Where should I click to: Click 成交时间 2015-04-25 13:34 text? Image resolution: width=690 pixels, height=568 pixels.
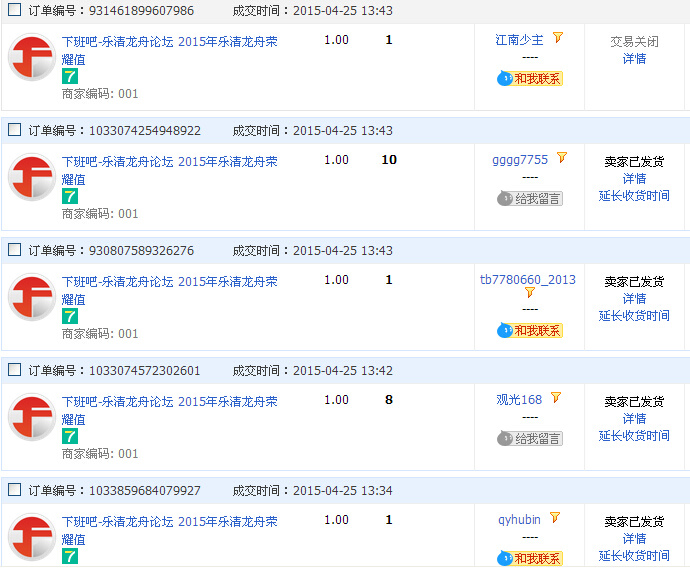[312, 491]
